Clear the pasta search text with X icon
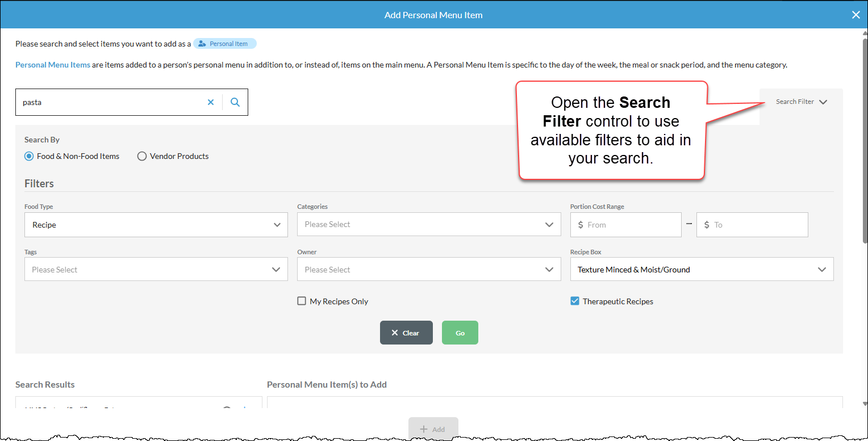The height and width of the screenshot is (441, 868). coord(211,103)
